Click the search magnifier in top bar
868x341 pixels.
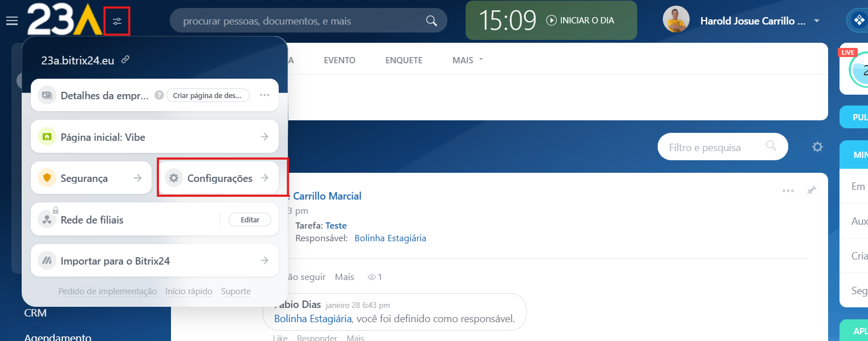(431, 21)
